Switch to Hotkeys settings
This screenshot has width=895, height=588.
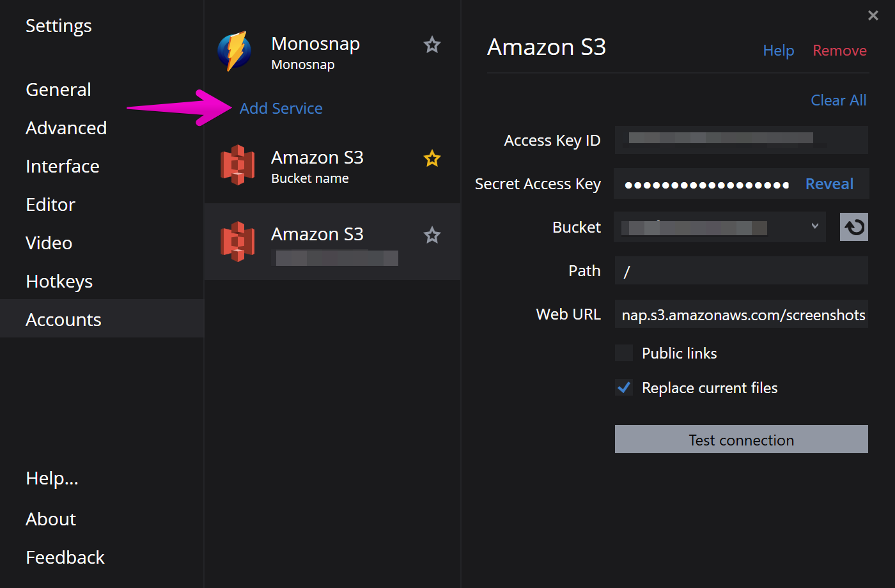pos(59,281)
